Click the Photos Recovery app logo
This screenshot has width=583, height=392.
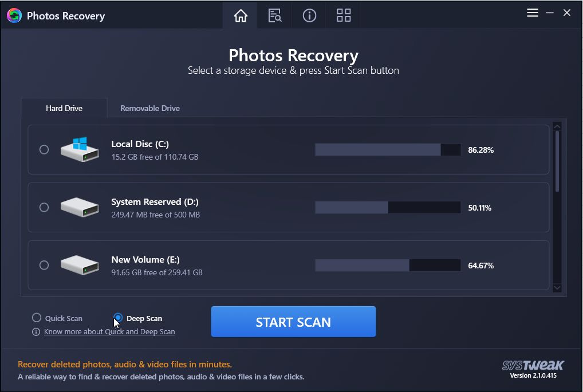click(14, 15)
